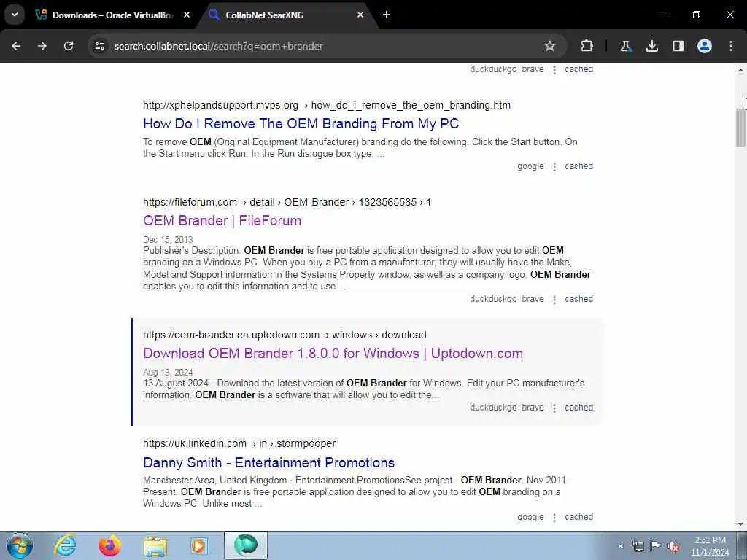Click 'google' engine label under mvps.org result
Image resolution: width=747 pixels, height=560 pixels.
point(530,166)
